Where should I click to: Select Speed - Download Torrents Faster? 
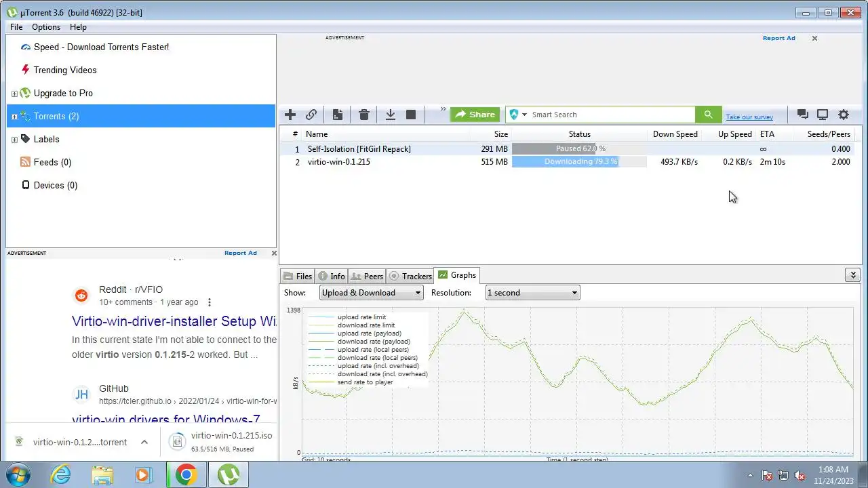click(x=101, y=47)
